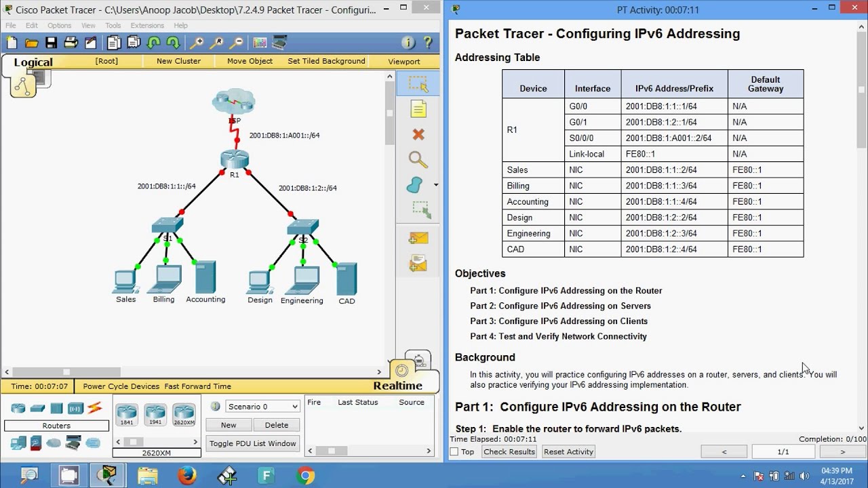Viewport: 868px width, 488px height.
Task: Click Set Tiled Background
Action: tap(326, 61)
